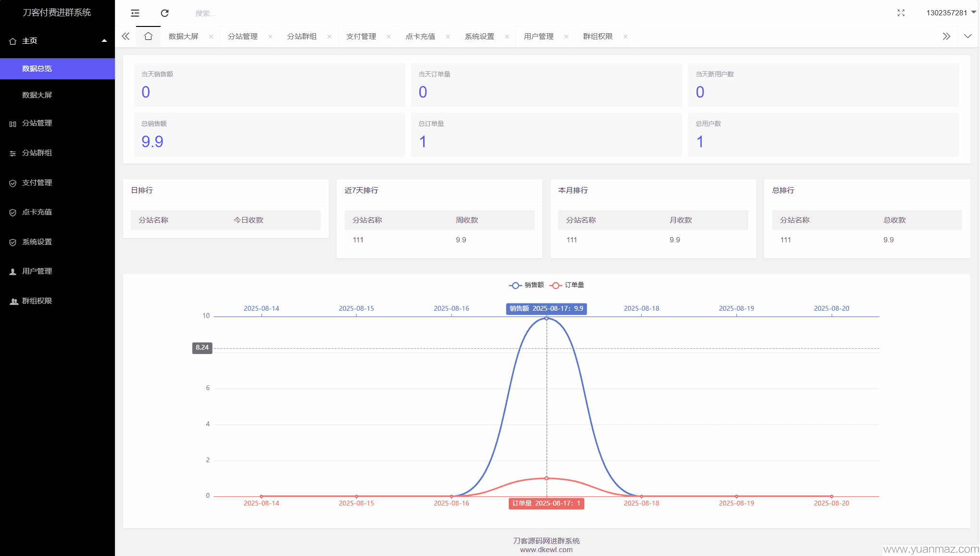Viewport: 980px width, 556px height.
Task: Open 支付管理 in the sidebar
Action: click(x=57, y=183)
